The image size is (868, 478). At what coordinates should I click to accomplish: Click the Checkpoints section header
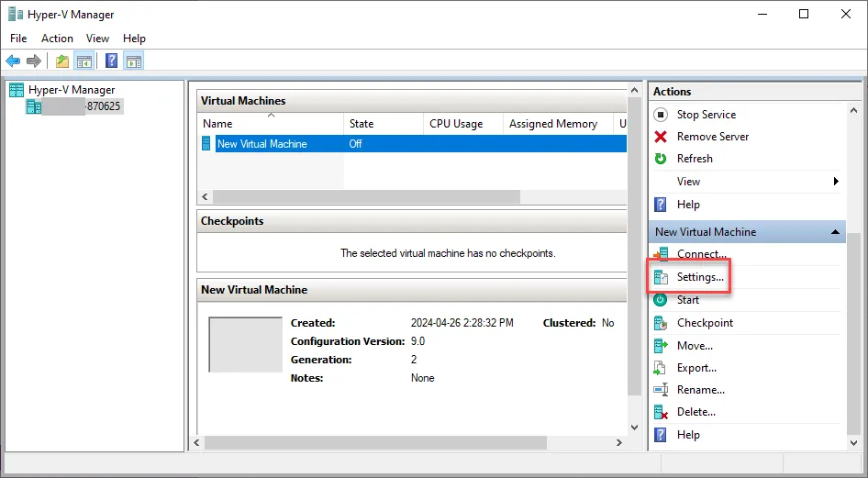(412, 221)
